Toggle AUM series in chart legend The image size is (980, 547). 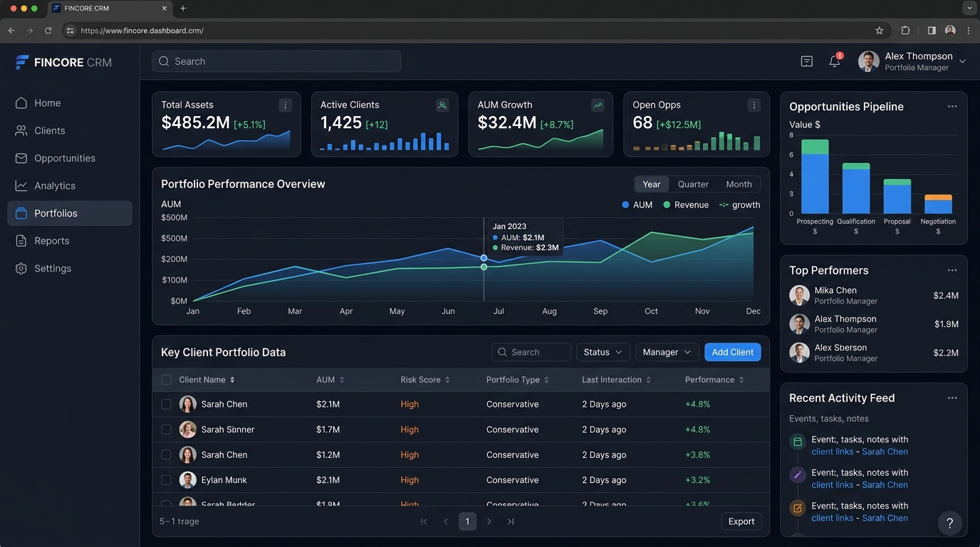coord(637,204)
